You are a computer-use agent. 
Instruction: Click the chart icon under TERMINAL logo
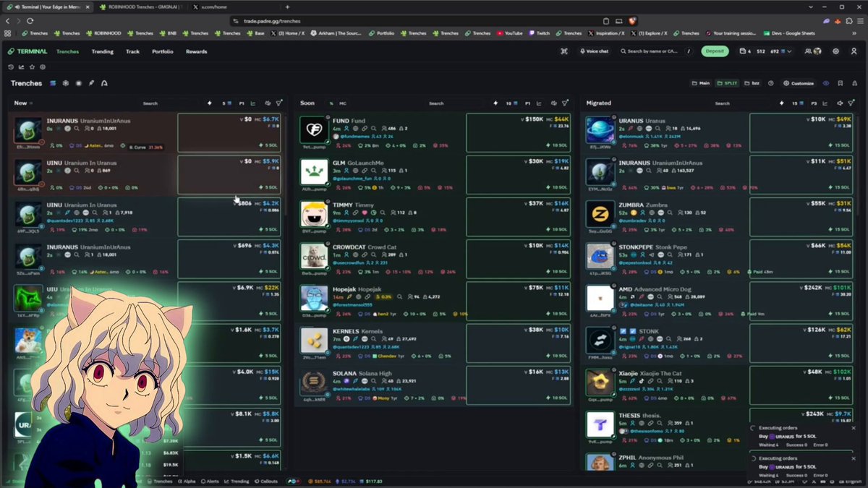coord(22,67)
